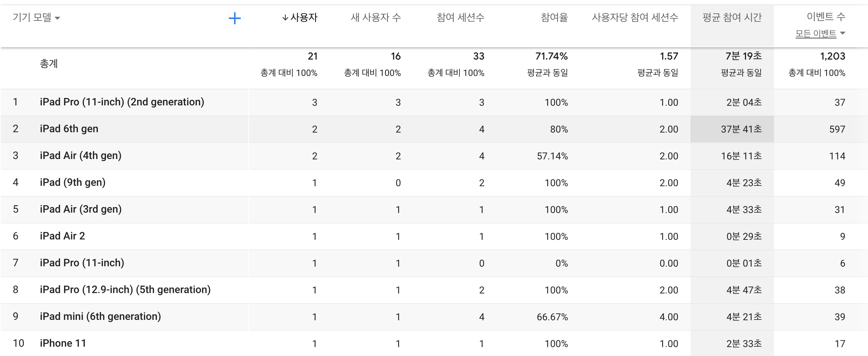Click the descending sort arrow next to 사용자

point(285,18)
